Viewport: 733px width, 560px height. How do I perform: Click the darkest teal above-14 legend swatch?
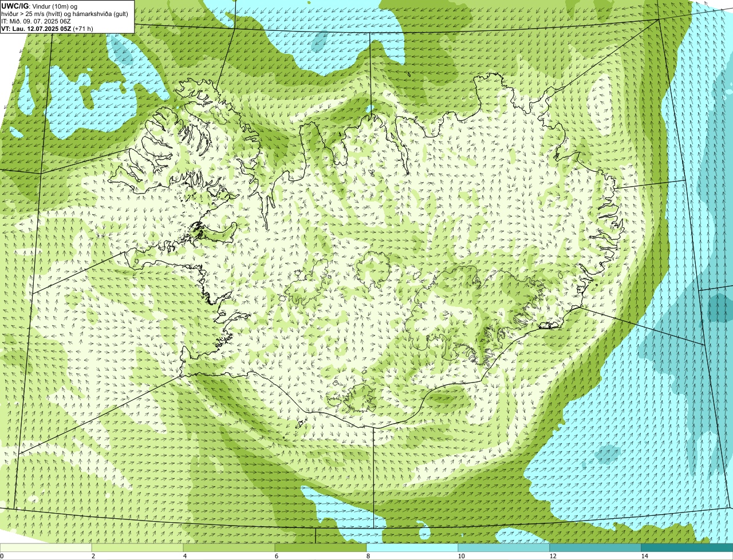tap(687, 547)
